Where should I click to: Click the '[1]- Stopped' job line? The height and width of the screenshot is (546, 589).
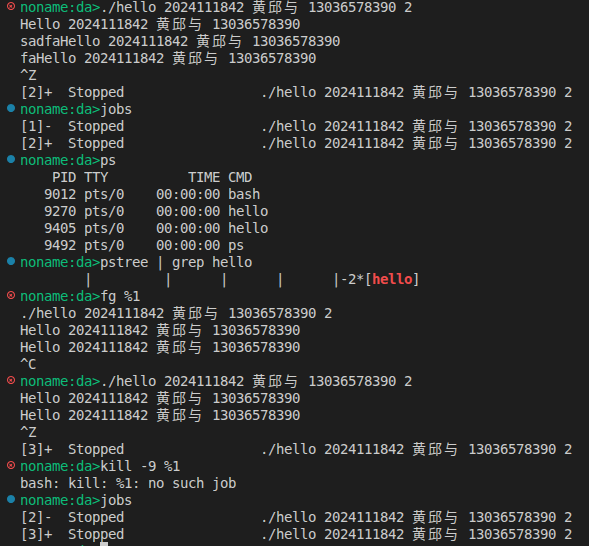click(296, 127)
